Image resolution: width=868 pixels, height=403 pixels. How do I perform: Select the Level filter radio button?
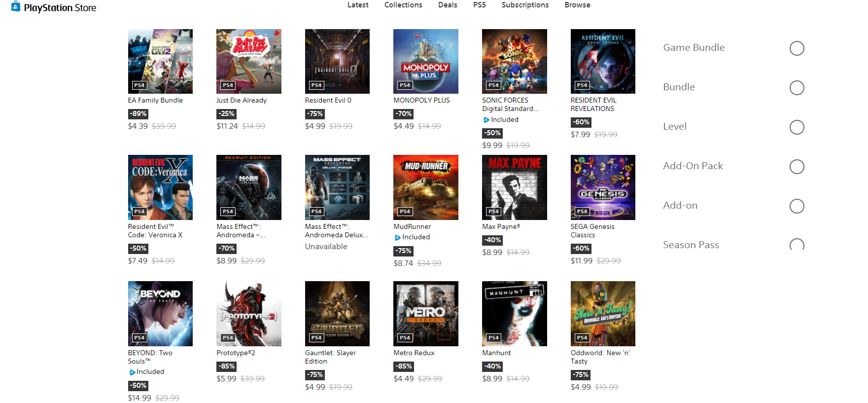point(797,127)
